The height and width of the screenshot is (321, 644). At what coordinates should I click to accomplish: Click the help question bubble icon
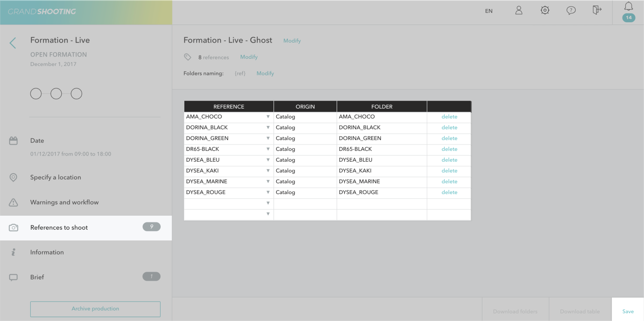571,11
